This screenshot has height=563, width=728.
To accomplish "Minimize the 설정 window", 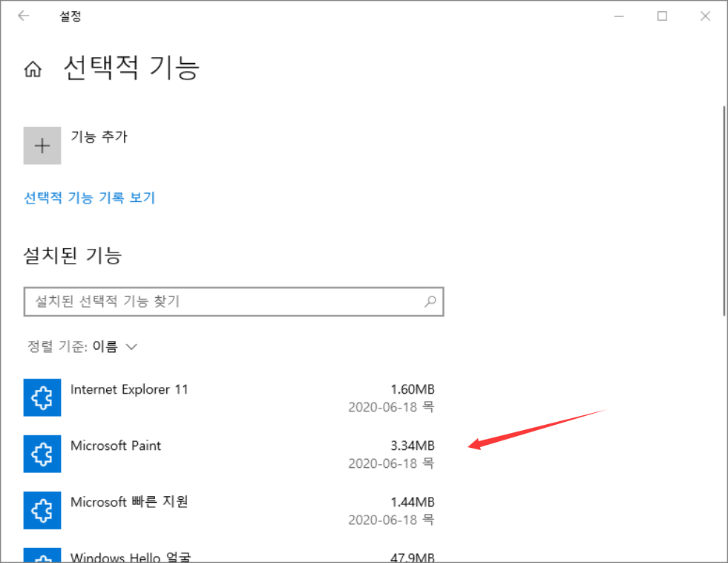I will pyautogui.click(x=619, y=16).
